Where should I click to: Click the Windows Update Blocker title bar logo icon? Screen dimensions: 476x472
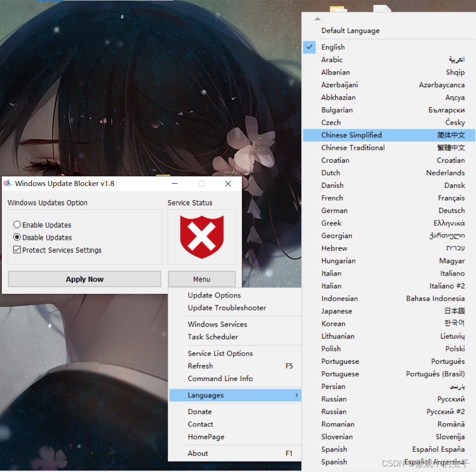8,183
